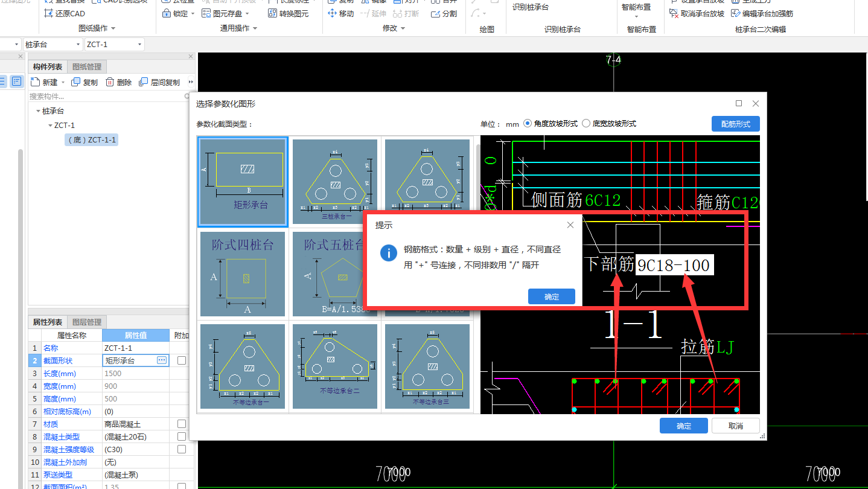Click the arc drawing tool icon
This screenshot has height=489, width=868.
click(476, 13)
